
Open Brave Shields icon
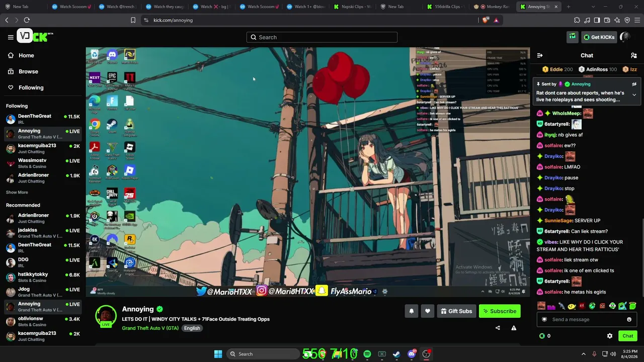pos(486,20)
